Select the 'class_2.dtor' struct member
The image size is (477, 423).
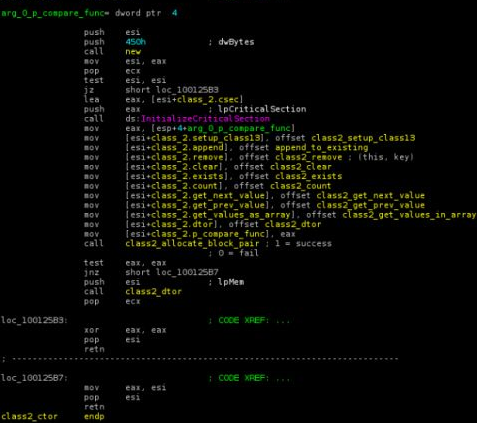tap(182, 225)
